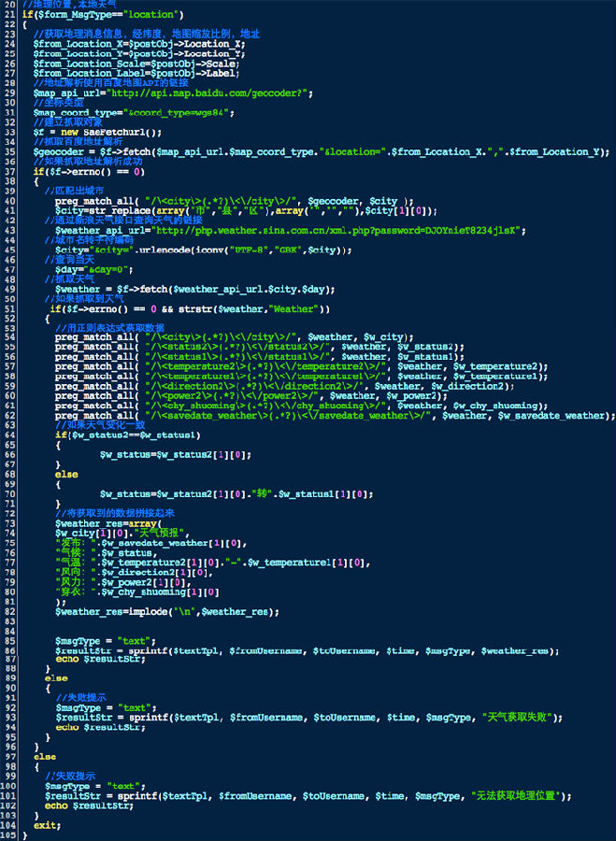The image size is (616, 841).
Task: Click line number 53 in the gutter
Action: pos(8,328)
